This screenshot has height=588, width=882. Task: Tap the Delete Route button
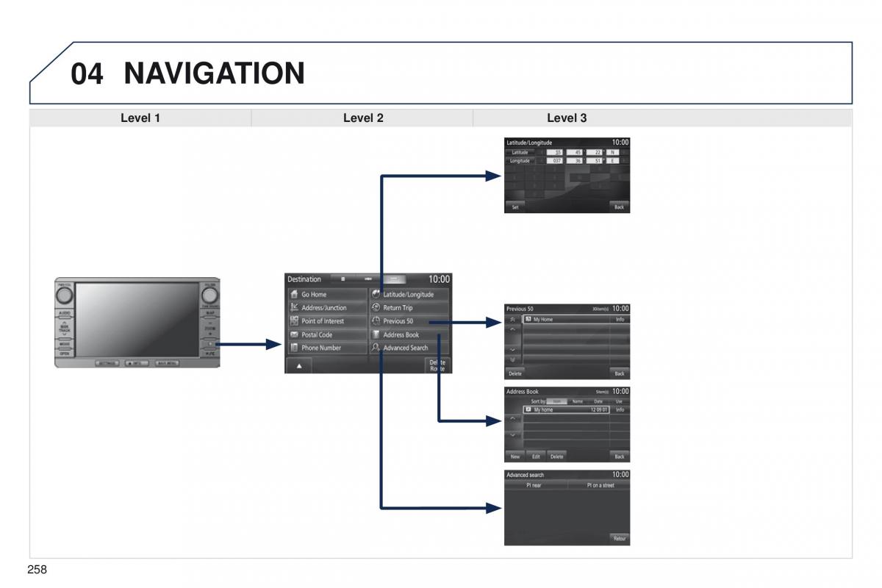point(437,365)
